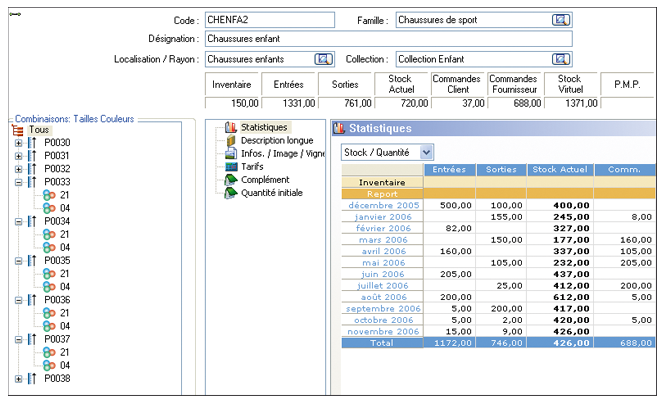Viewport: 662px width, 404px height.
Task: Open Infos. / Image / Vignette section
Action: tap(284, 154)
